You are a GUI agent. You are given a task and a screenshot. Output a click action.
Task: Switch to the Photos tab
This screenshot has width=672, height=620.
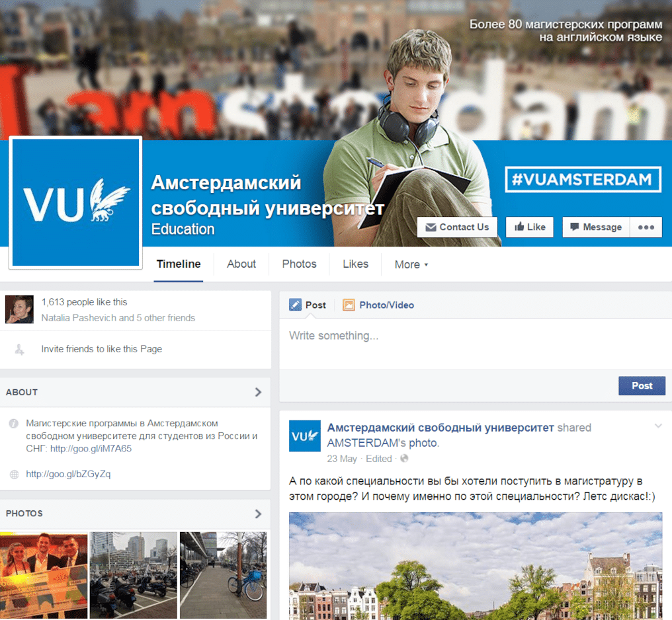pos(299,264)
